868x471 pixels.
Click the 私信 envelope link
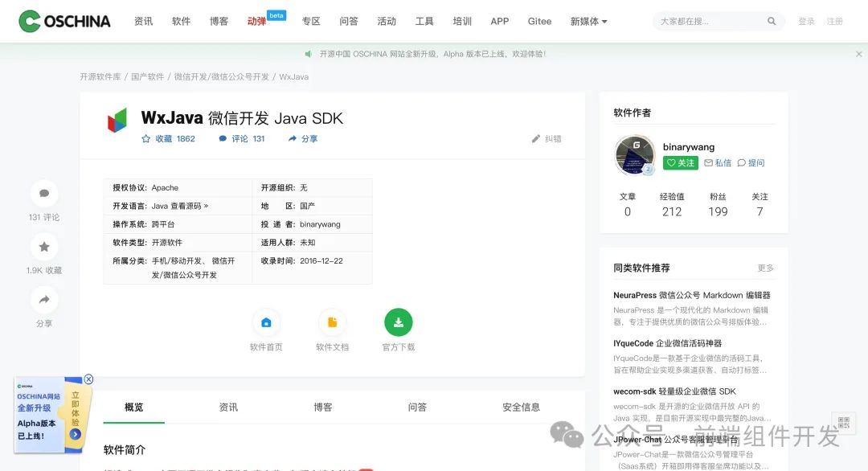click(x=718, y=162)
